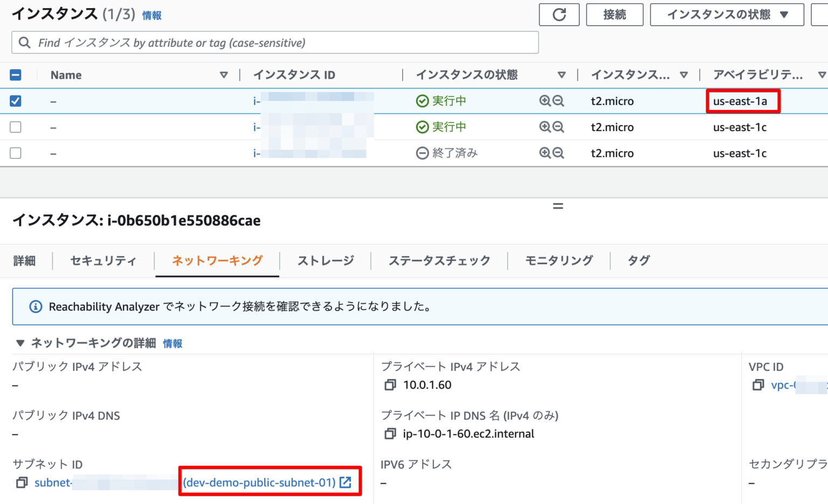828x504 pixels.
Task: Toggle the select-all instances checkbox in header
Action: pos(16,75)
